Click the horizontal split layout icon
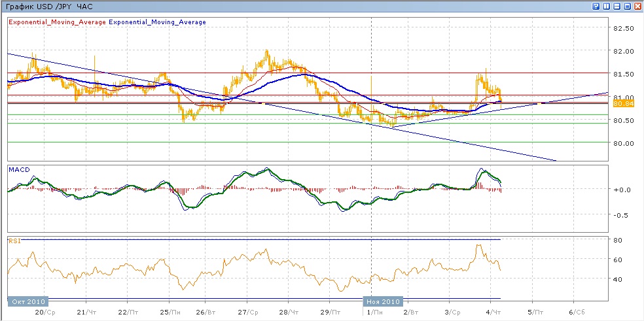 pos(617,6)
